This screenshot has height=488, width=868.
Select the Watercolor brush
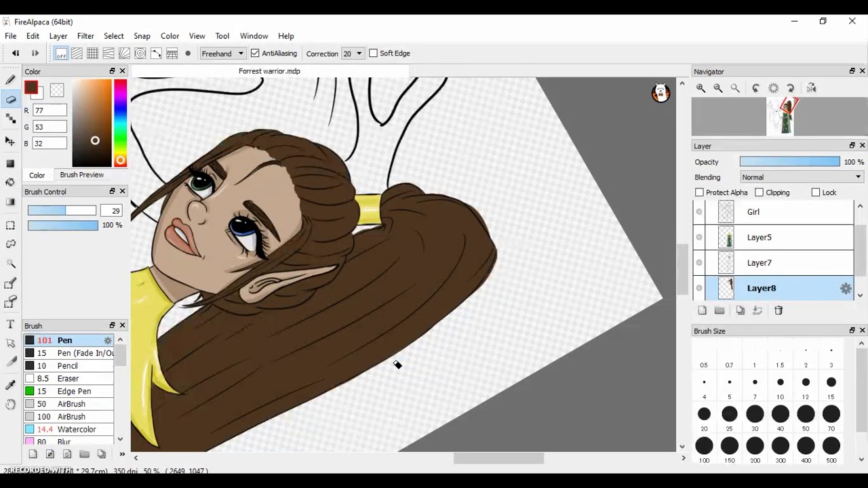[x=69, y=430]
